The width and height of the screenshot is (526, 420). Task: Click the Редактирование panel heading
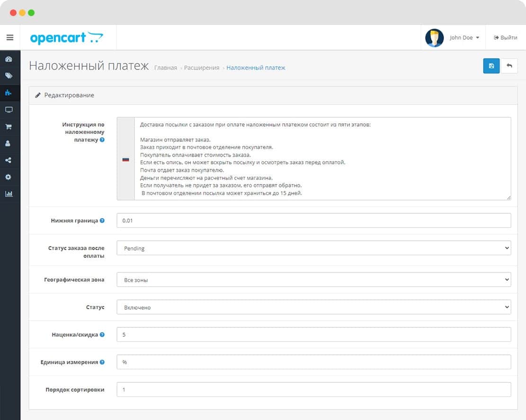click(69, 95)
